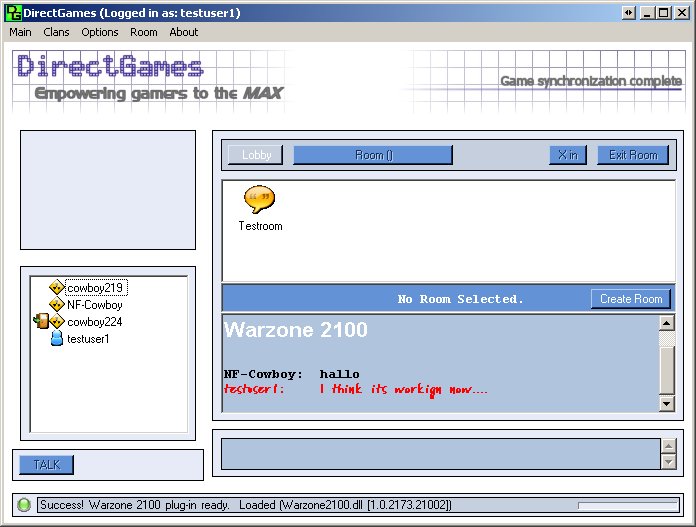The height and width of the screenshot is (527, 696).
Task: Open the Clans menu
Action: (x=56, y=32)
